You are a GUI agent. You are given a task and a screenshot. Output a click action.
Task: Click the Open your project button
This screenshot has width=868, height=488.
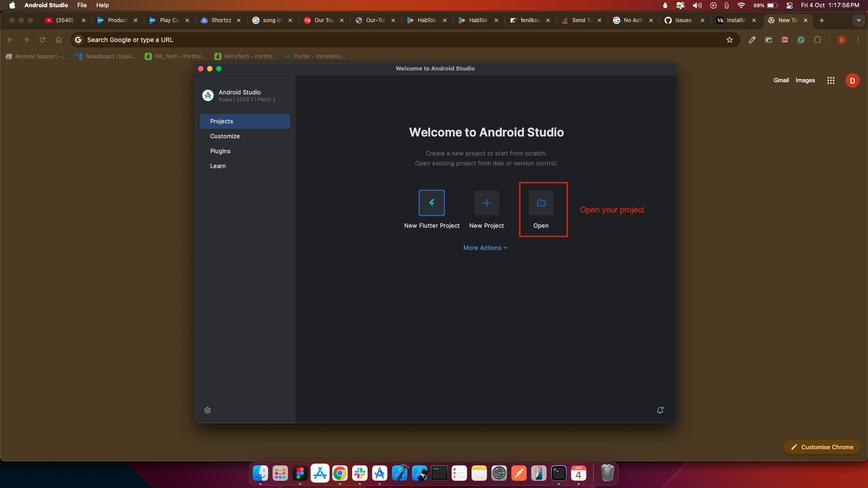(541, 210)
